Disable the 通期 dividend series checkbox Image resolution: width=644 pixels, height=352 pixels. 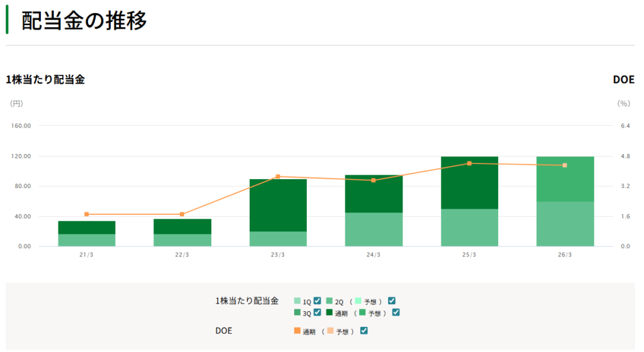396,312
